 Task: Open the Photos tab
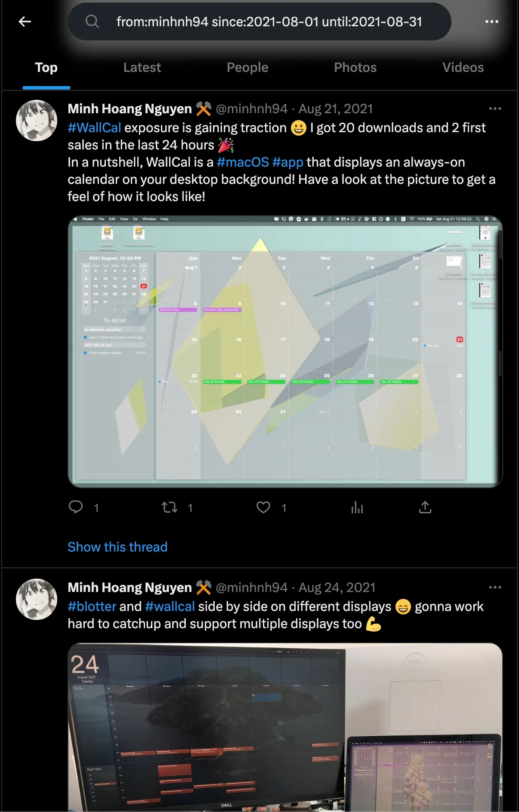coord(355,68)
